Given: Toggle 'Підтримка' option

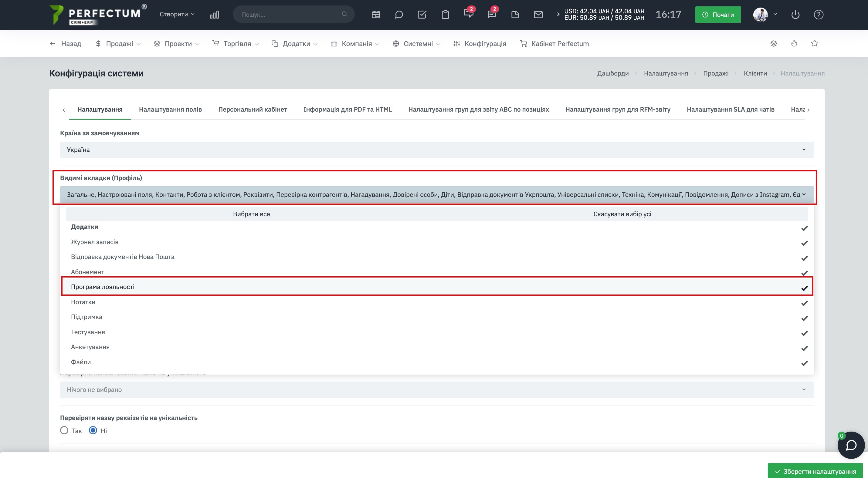Looking at the screenshot, I should point(437,317).
